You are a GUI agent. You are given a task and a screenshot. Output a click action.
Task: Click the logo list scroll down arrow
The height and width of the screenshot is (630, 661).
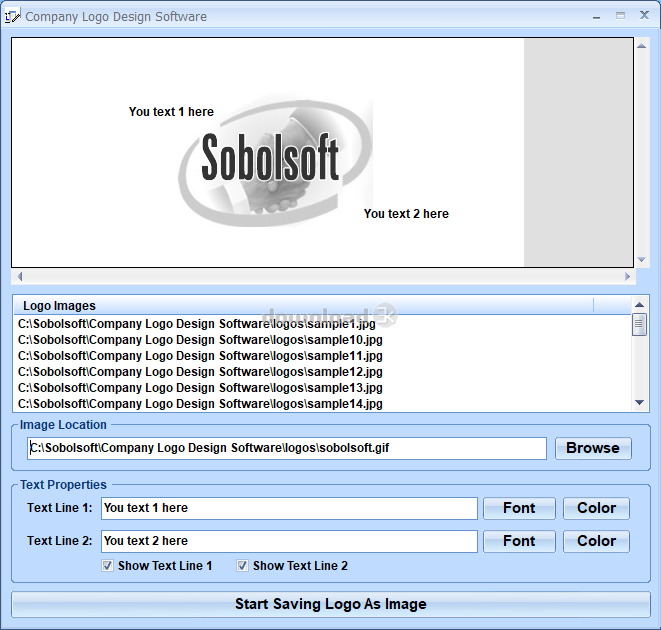pos(640,403)
